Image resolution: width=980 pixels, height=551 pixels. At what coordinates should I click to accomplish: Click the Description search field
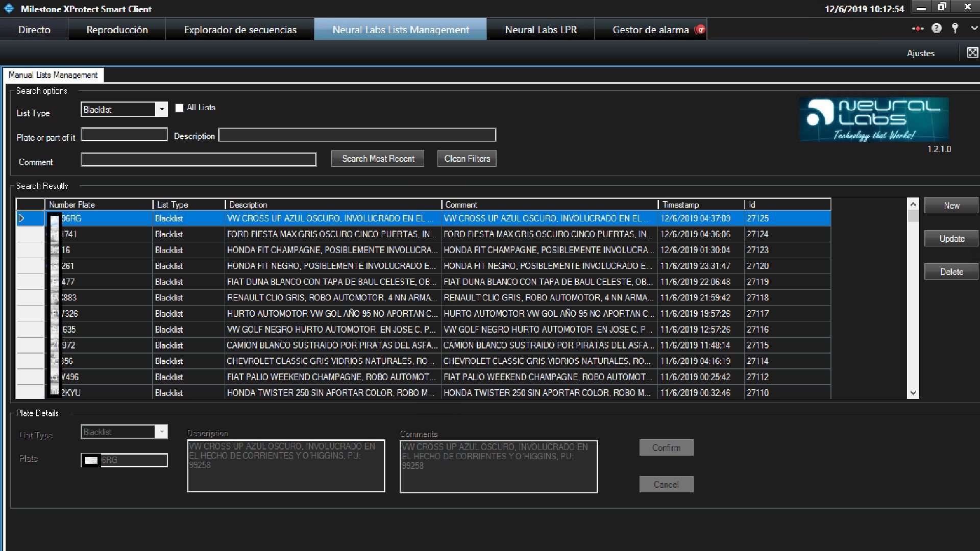pos(357,135)
